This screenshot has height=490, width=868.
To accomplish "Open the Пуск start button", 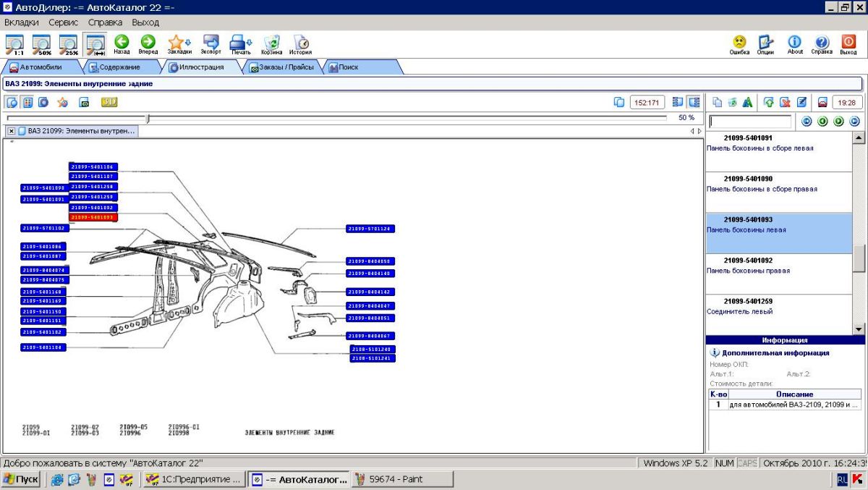I will [x=21, y=479].
